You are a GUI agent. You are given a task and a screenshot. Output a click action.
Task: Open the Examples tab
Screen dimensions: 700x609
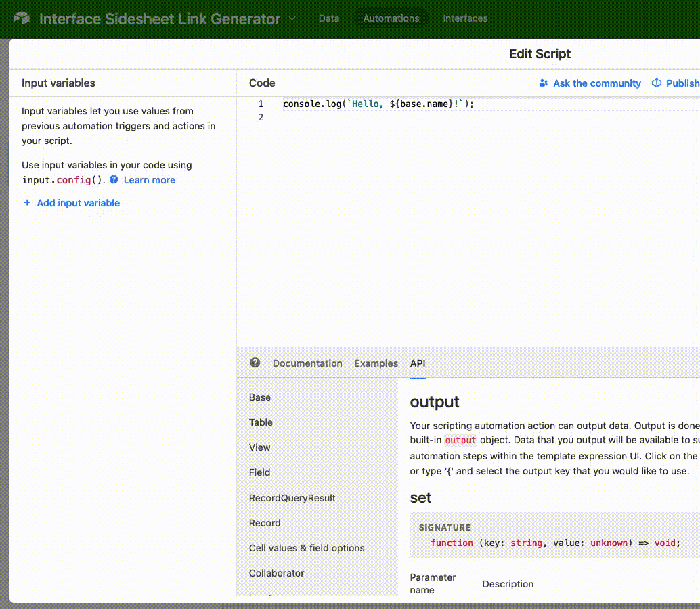pyautogui.click(x=376, y=363)
